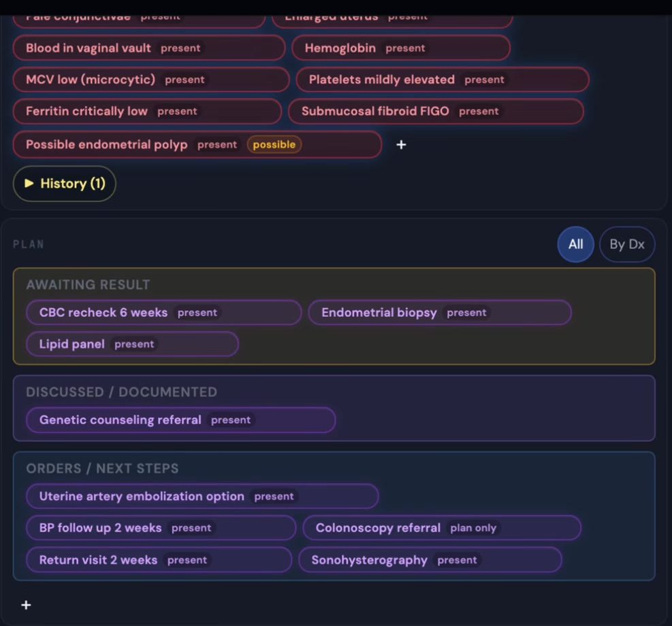The image size is (672, 626).
Task: Open the Submucosal fibroid FIGO chip
Action: coord(436,112)
